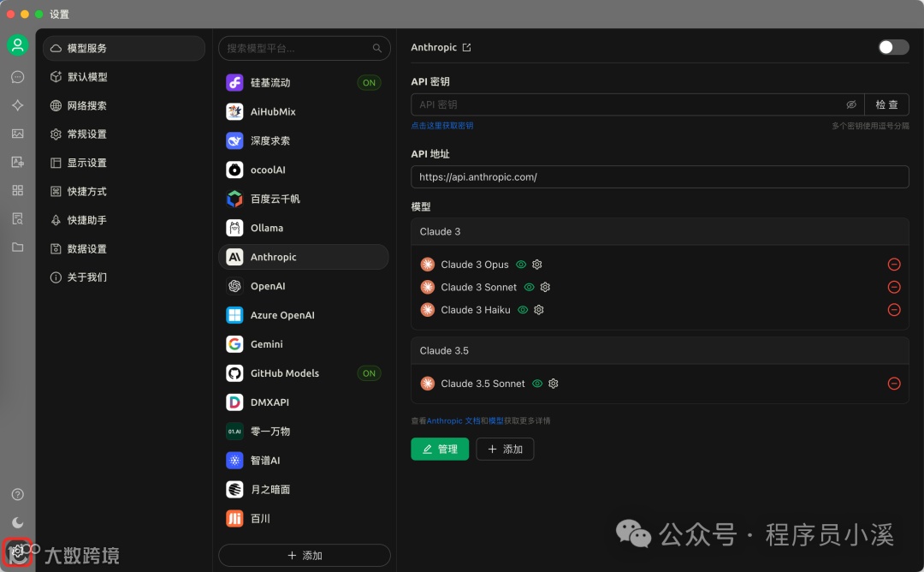924x572 pixels.
Task: Remove the Claude 3 Sonnet model
Action: pos(894,287)
